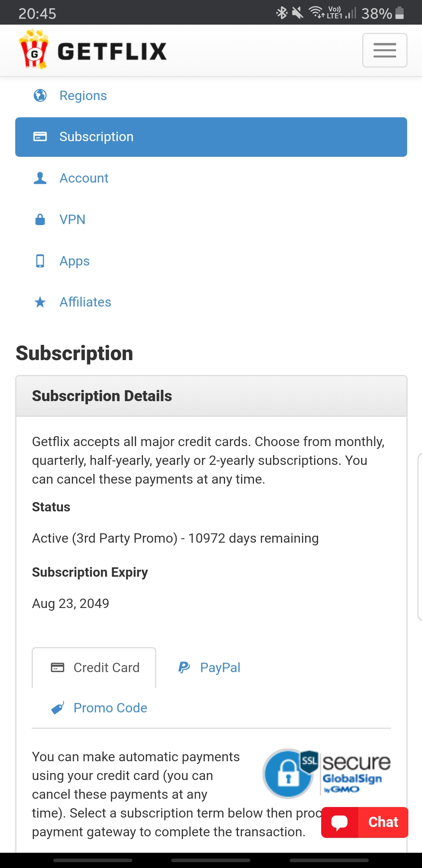Screen dimensions: 422x868
Task: Click the VPN lock icon
Action: click(x=40, y=219)
